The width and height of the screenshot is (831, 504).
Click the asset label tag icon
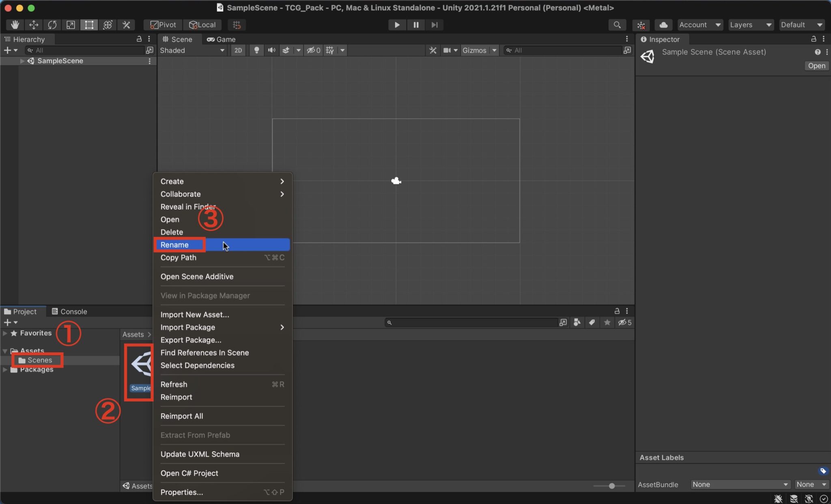click(823, 471)
